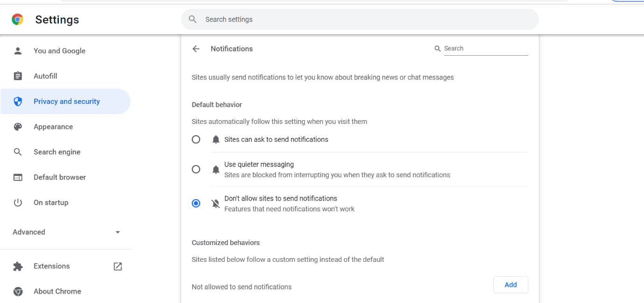Click the Search settings bar

[360, 19]
